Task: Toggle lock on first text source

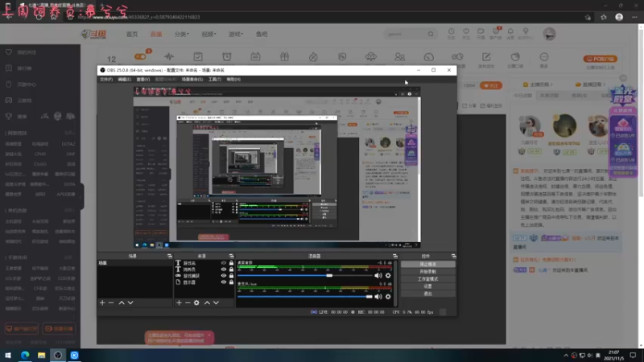Action: 231,263
